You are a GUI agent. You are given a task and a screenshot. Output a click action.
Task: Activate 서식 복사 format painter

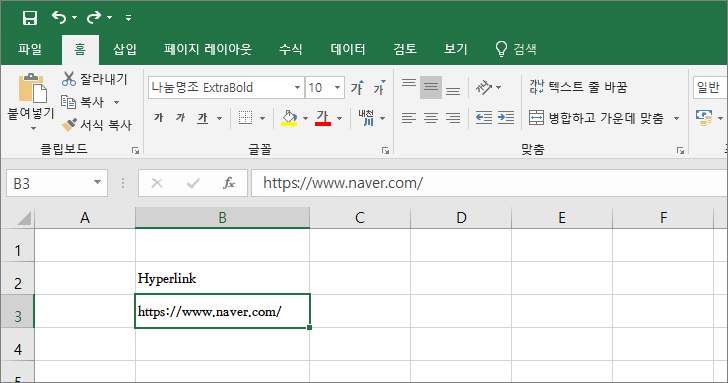[97, 125]
